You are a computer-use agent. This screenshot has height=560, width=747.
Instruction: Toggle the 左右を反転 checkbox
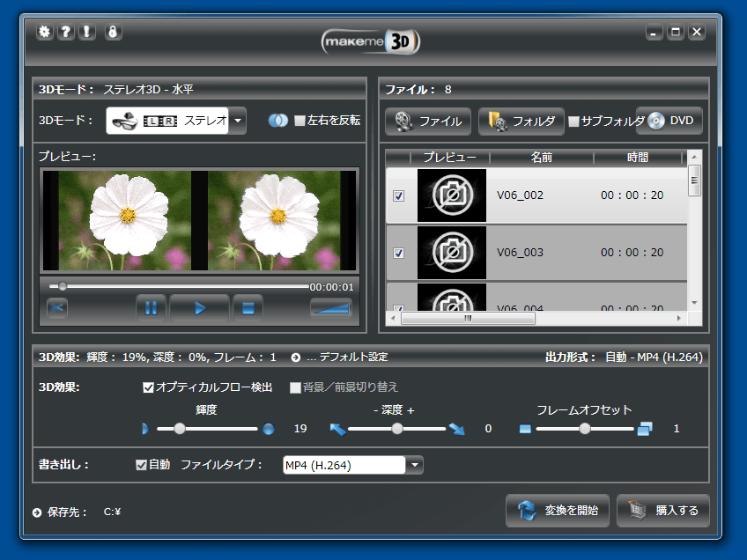300,121
